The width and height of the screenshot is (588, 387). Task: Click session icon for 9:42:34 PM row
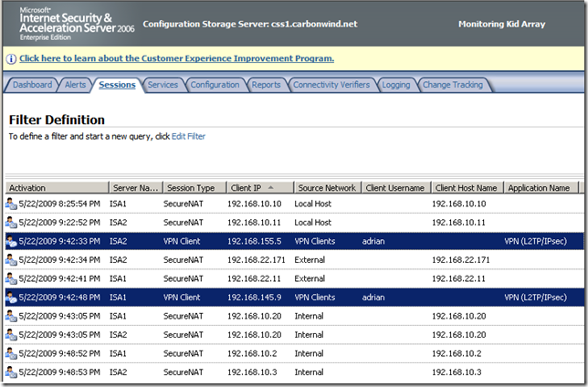pyautogui.click(x=11, y=260)
